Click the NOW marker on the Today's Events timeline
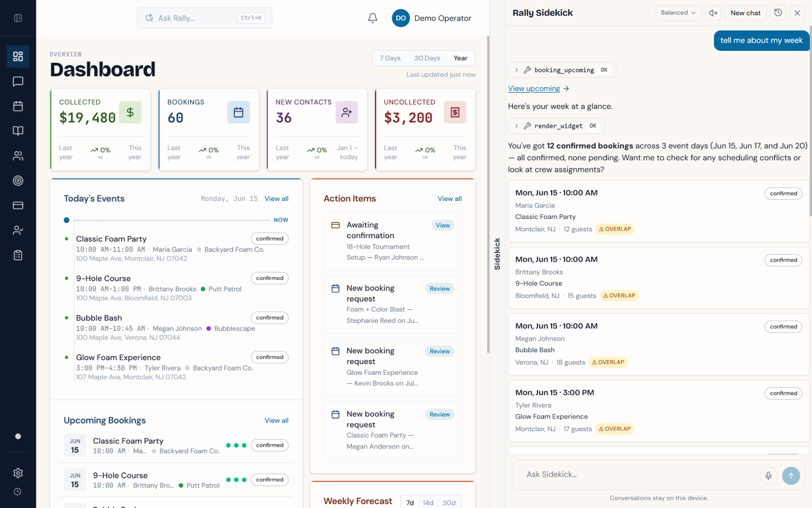The image size is (812, 508). (280, 220)
